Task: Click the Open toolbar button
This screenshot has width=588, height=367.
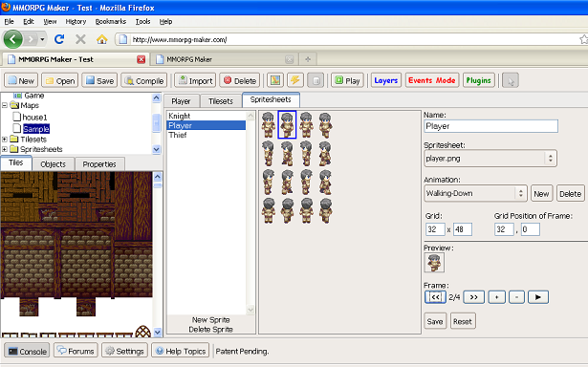Action: 60,80
